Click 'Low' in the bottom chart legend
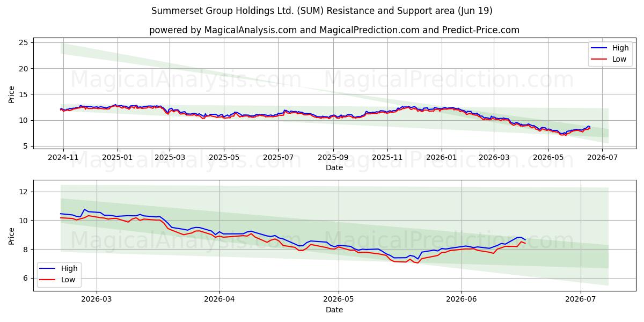Screen dimensions: 644x322 coord(68,280)
